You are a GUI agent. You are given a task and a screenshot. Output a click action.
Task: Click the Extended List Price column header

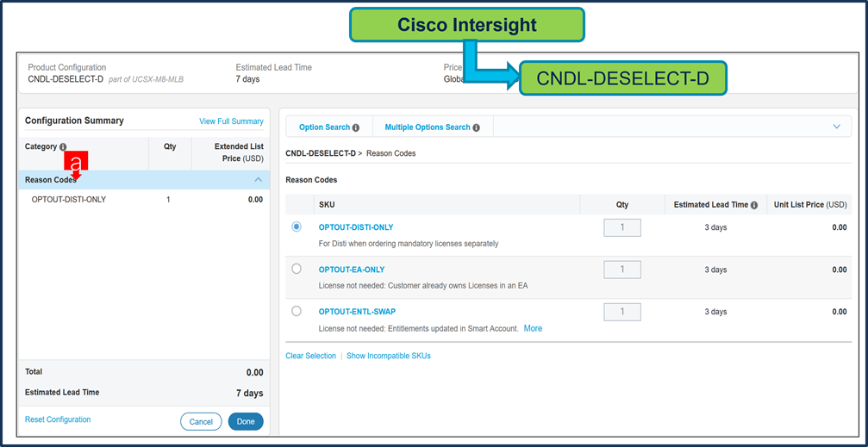(239, 152)
